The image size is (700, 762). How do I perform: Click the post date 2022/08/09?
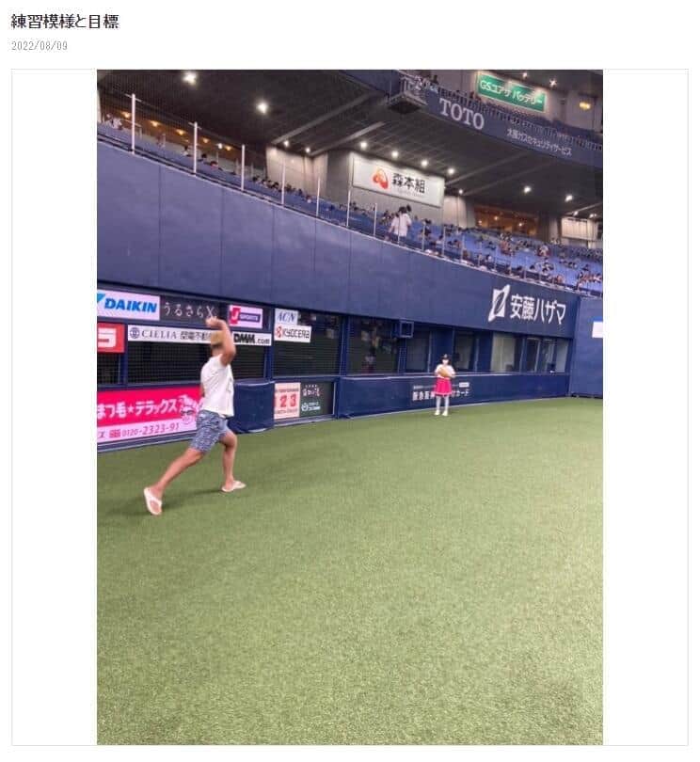click(x=40, y=46)
